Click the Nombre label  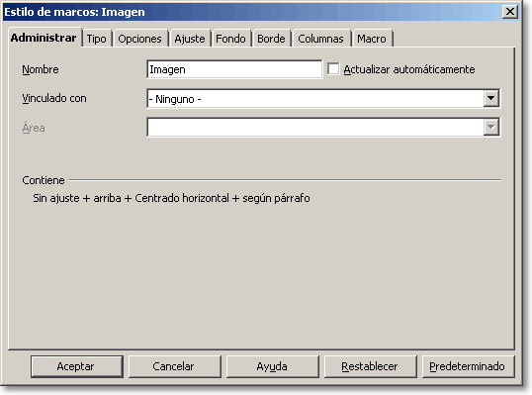[x=41, y=69]
